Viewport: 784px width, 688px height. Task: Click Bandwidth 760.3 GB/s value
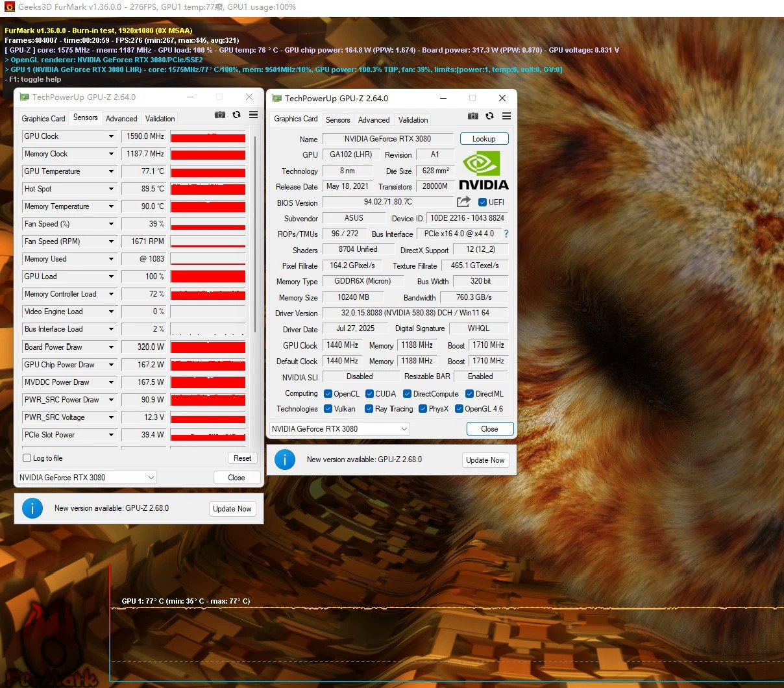(474, 297)
